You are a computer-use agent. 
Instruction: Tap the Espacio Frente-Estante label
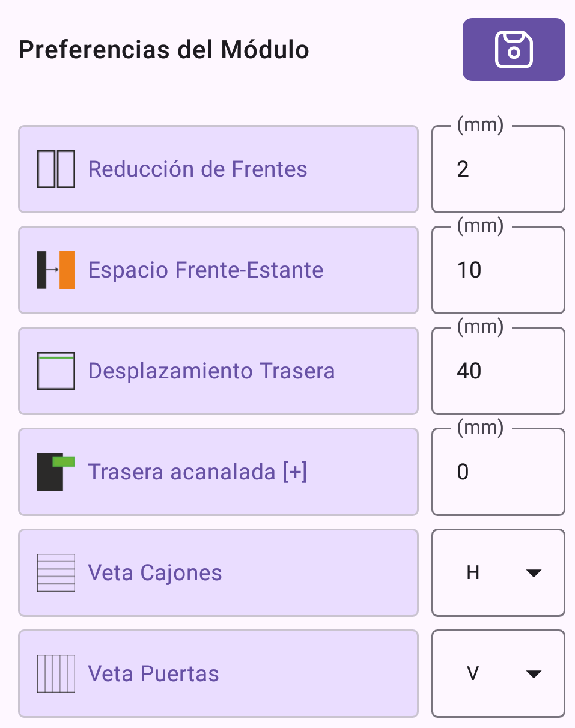205,270
